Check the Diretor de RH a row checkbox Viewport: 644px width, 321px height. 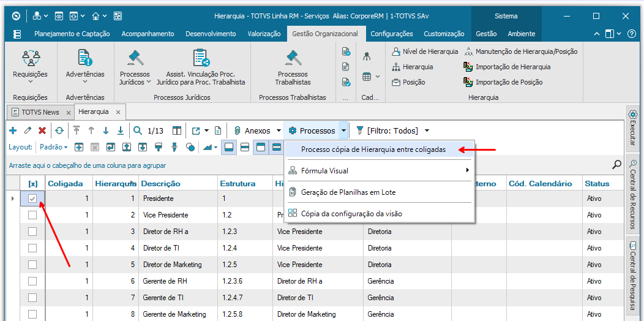[x=32, y=232]
